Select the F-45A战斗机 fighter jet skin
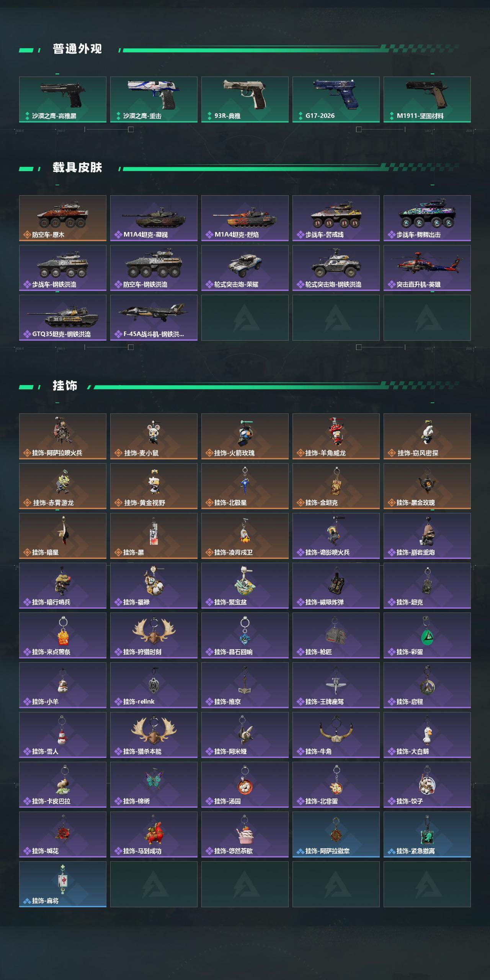Screen dimensions: 490x980 point(154,318)
